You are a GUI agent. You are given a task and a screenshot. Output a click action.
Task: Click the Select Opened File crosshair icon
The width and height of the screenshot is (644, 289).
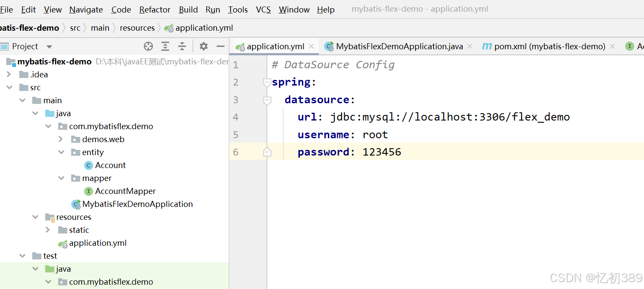(148, 46)
